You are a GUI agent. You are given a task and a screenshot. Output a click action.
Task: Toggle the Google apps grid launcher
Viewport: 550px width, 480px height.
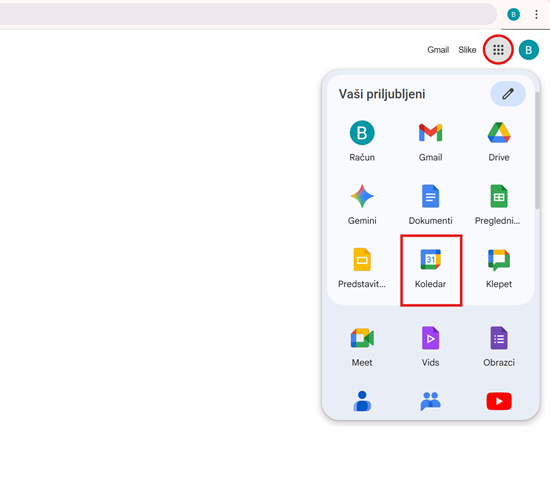498,50
